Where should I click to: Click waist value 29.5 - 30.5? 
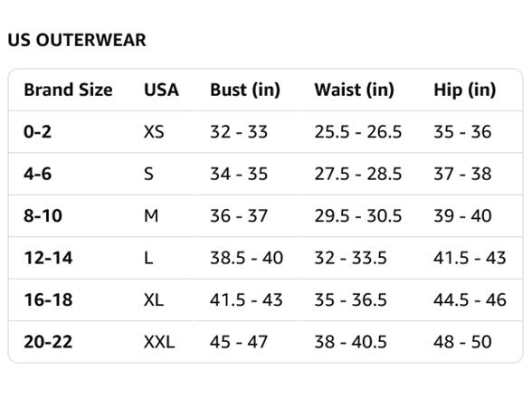358,215
